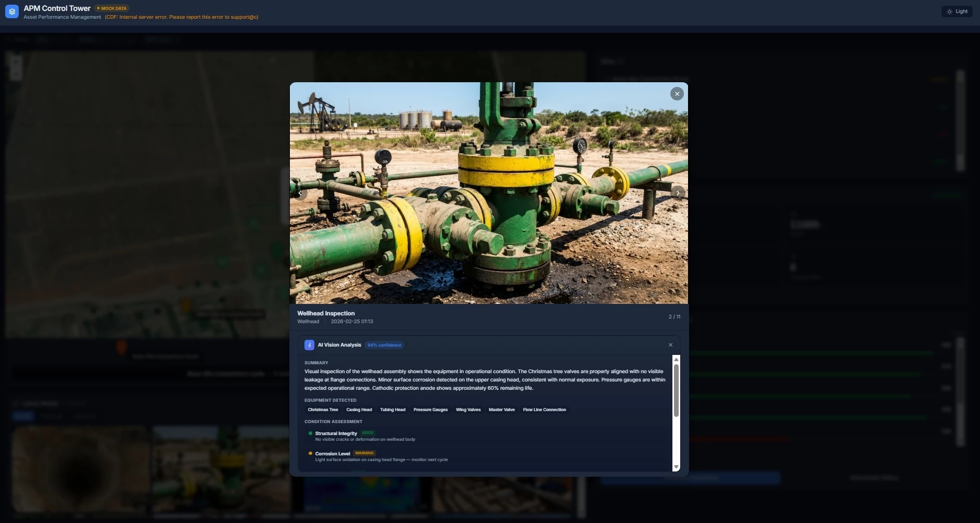Select the Flow Line Connection tag
This screenshot has width=980, height=523.
point(544,410)
